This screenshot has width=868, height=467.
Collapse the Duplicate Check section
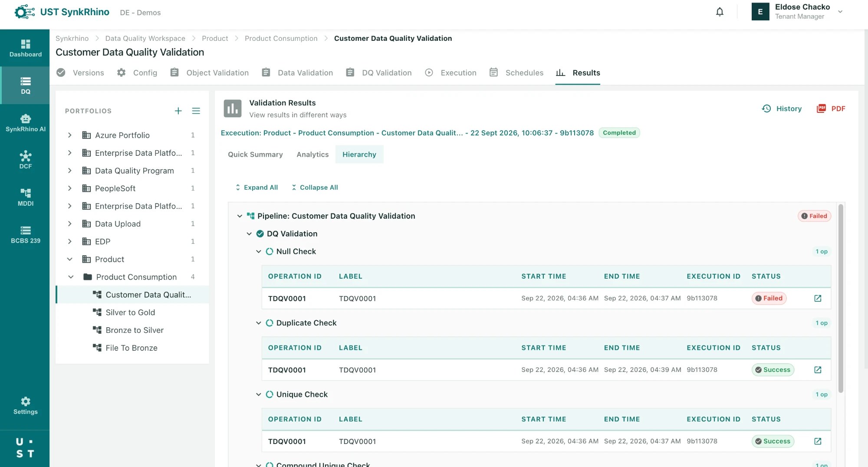point(259,323)
